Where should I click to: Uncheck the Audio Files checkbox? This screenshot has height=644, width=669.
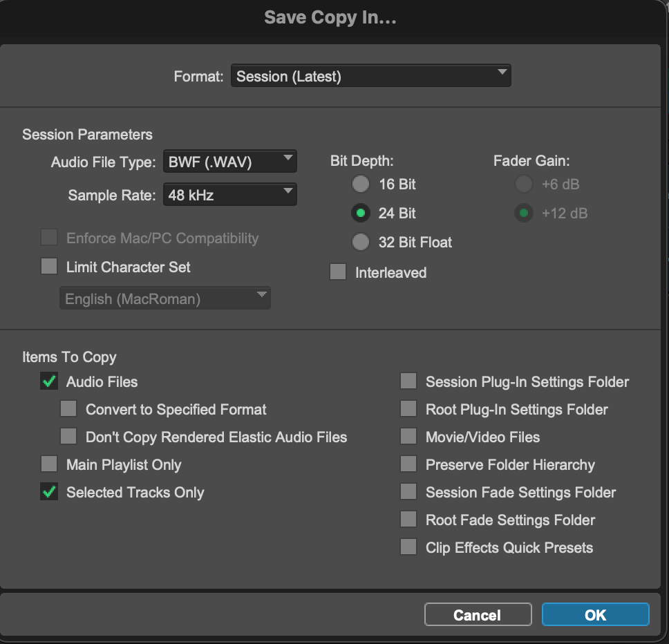pyautogui.click(x=49, y=381)
